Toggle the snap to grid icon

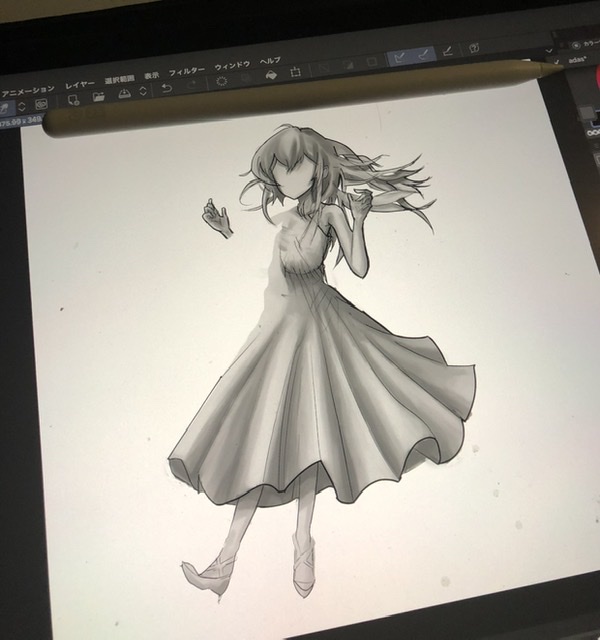click(x=448, y=51)
